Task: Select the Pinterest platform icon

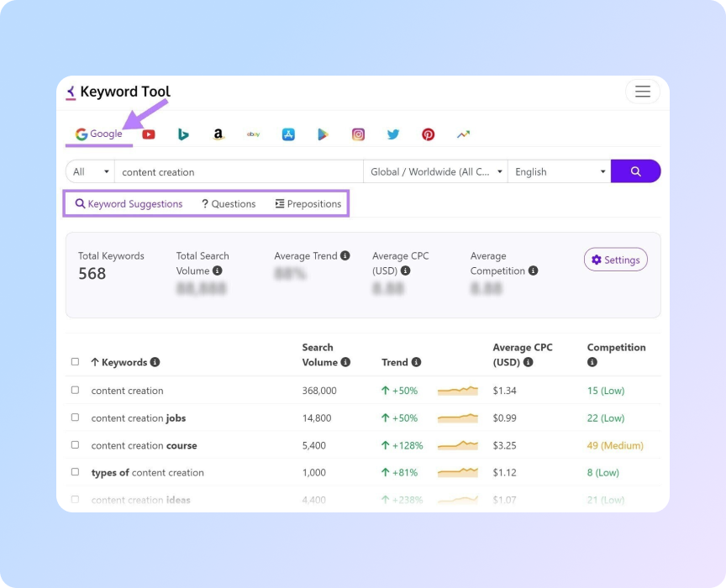Action: point(428,134)
